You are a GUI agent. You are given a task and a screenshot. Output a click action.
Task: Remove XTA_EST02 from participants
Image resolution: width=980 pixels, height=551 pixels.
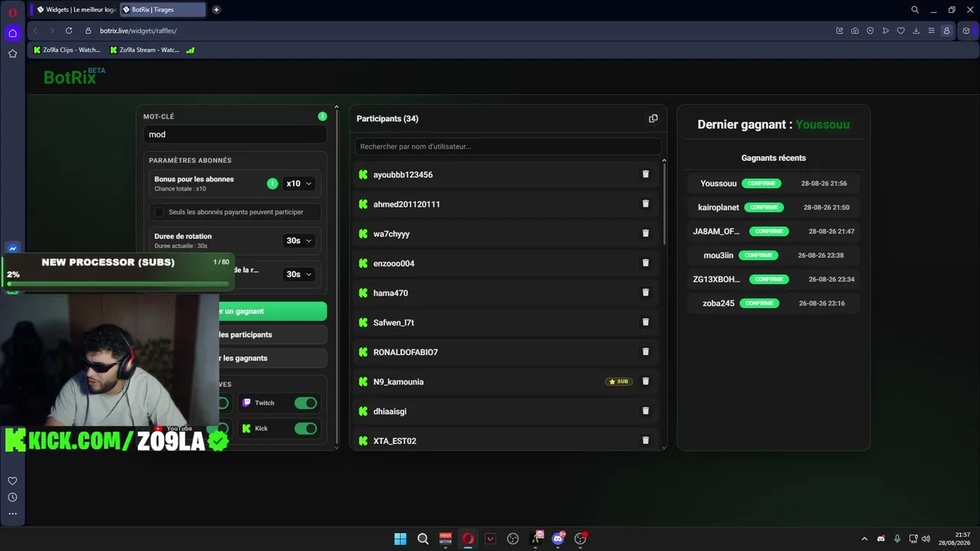pyautogui.click(x=645, y=441)
